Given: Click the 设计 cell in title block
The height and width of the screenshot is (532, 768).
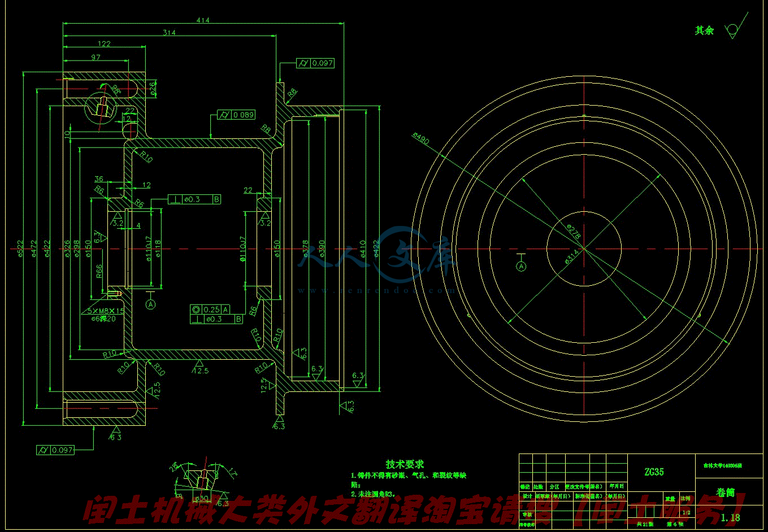Looking at the screenshot, I should 527,497.
